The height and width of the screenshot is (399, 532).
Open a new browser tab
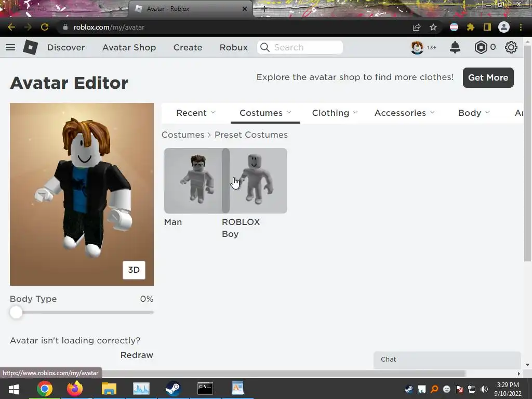[x=264, y=9]
